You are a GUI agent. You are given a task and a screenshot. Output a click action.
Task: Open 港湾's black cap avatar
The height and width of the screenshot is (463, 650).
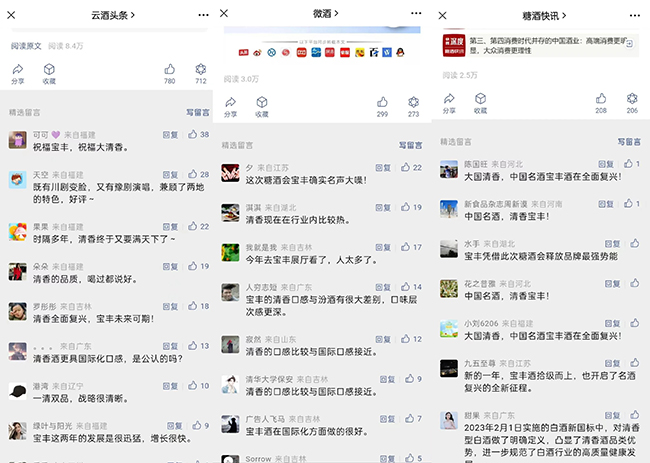[x=17, y=391]
